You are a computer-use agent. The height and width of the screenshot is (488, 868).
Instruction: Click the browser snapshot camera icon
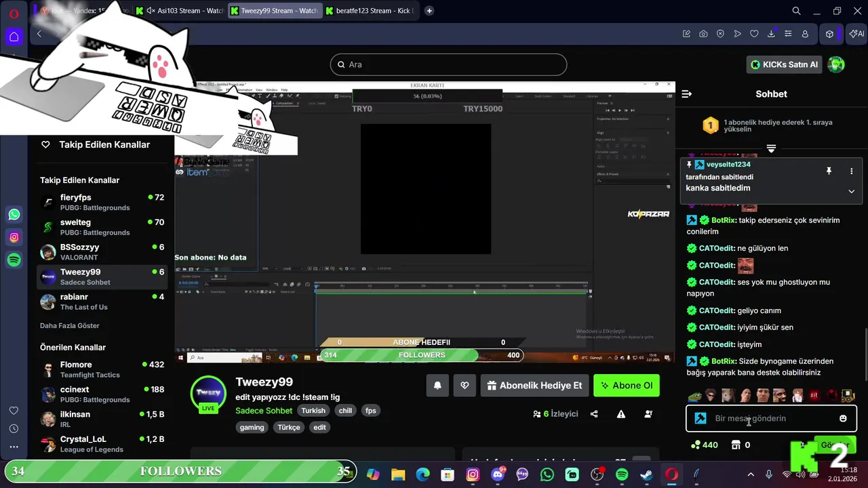(x=703, y=34)
